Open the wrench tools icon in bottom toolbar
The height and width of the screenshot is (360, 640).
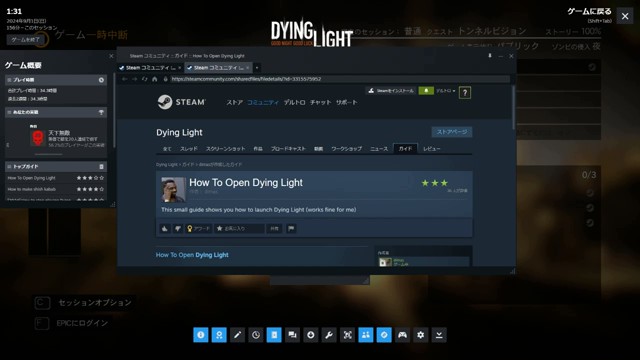click(x=329, y=335)
